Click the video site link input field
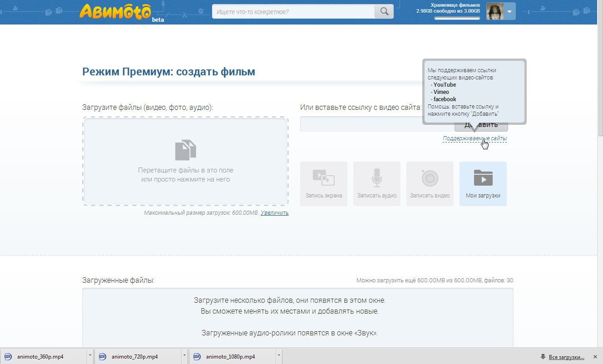Screen dimensions: 603x364 pyautogui.click(x=377, y=124)
